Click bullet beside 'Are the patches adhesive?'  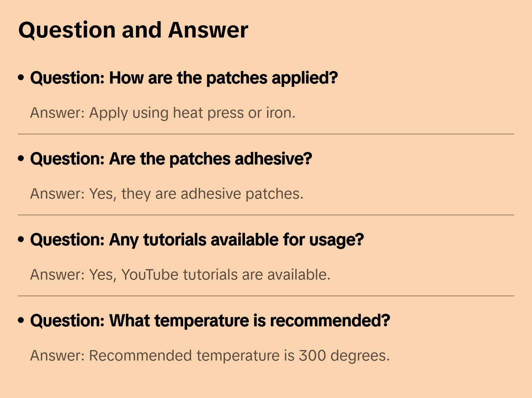point(21,159)
